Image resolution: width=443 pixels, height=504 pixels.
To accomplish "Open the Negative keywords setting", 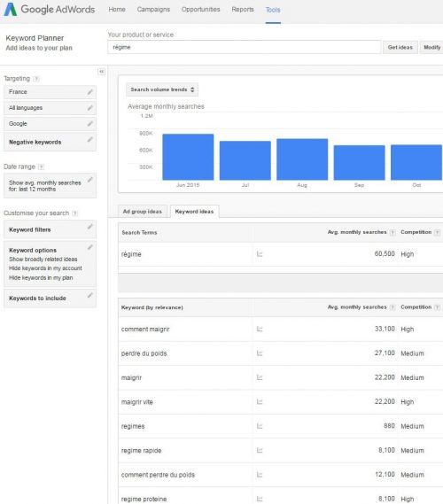I will (50, 142).
